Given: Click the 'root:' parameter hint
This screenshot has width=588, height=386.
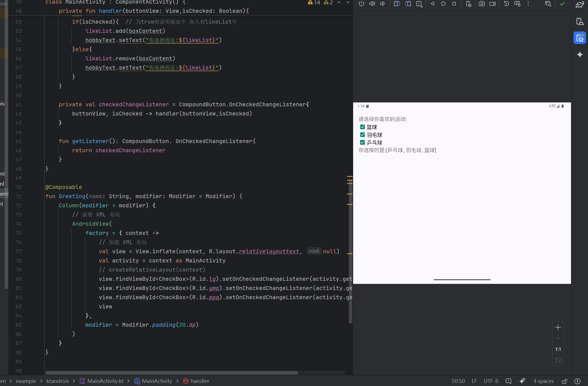Looking at the screenshot, I should (314, 251).
